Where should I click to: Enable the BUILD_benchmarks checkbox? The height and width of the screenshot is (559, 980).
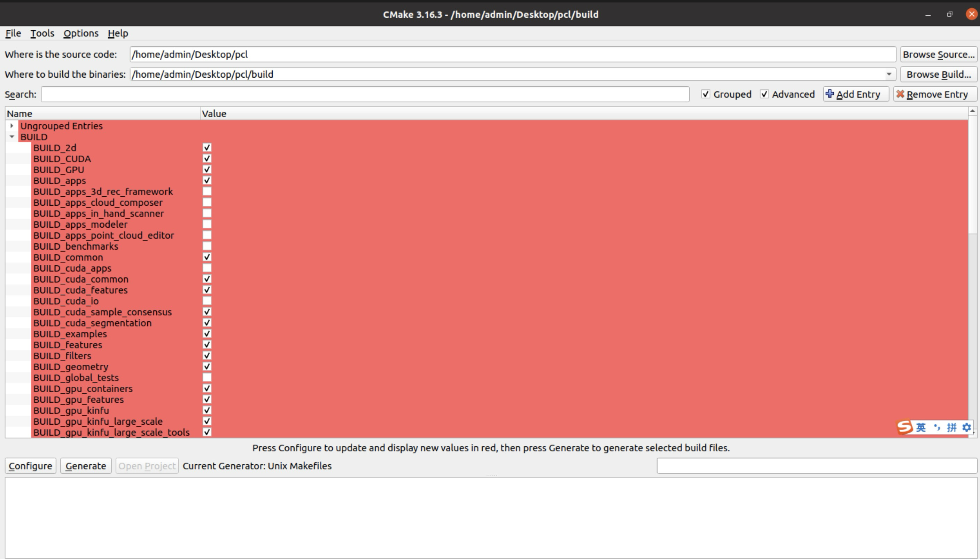pos(207,246)
